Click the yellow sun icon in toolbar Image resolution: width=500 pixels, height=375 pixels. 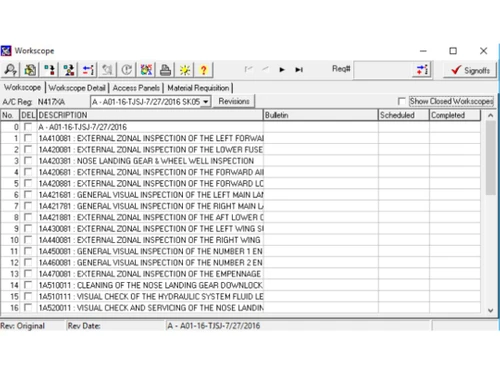185,70
